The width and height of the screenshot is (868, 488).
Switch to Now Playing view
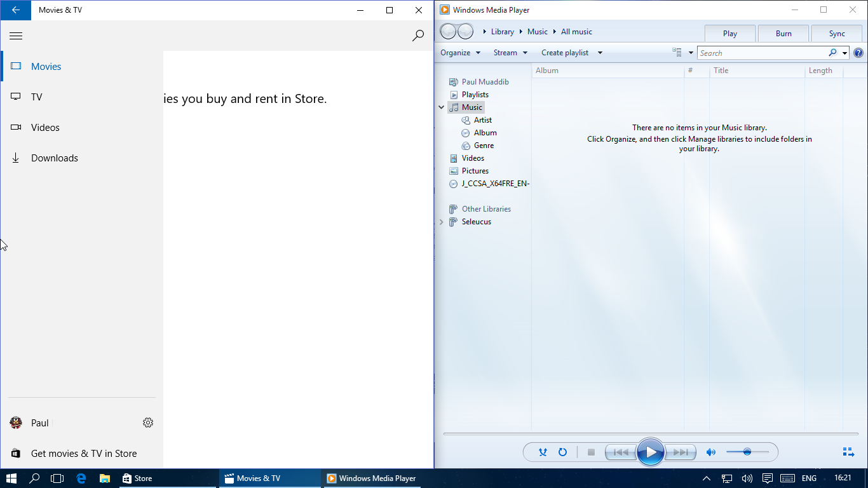tap(848, 452)
